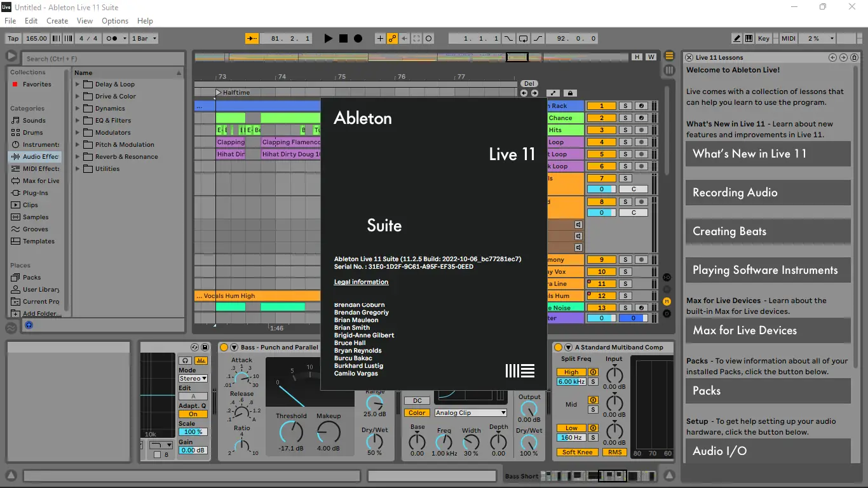
Task: Enable the MIDI Map Mode switch
Action: (x=789, y=39)
